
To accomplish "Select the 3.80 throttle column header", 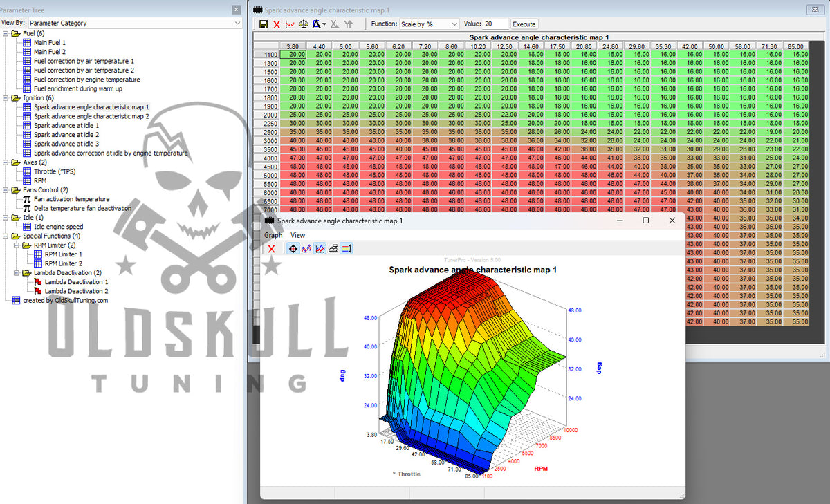I will [x=293, y=46].
